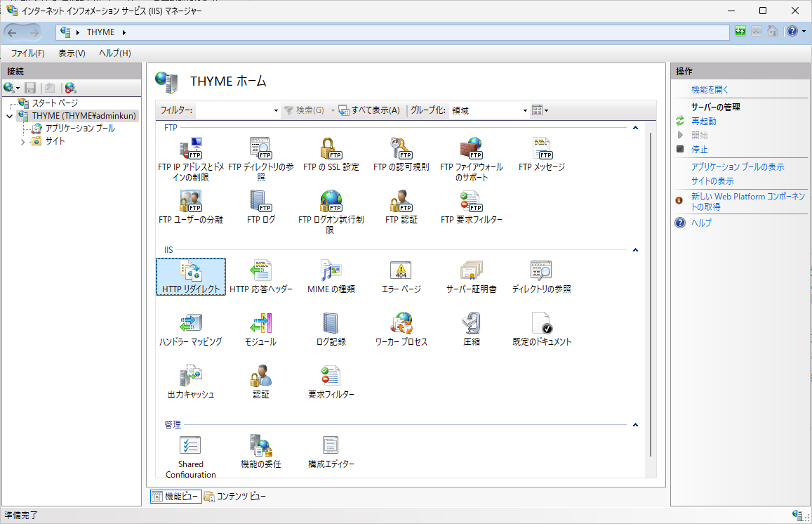The image size is (812, 524).
Task: Open IIS ログ記録 feature
Action: pyautogui.click(x=331, y=329)
